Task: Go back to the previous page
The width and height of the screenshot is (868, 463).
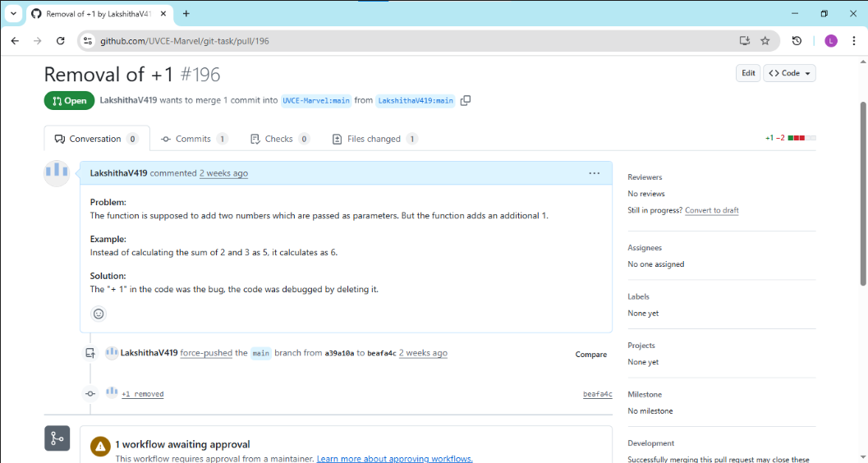Action: click(x=15, y=41)
